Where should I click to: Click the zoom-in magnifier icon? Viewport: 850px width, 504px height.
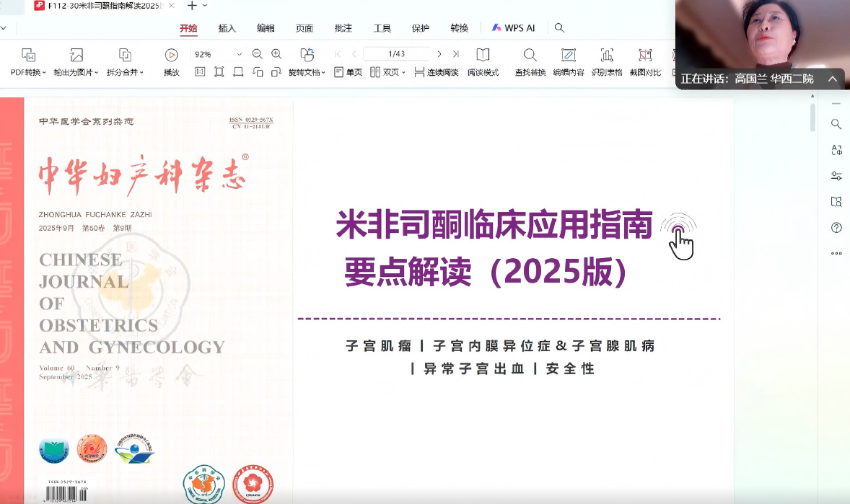click(276, 54)
